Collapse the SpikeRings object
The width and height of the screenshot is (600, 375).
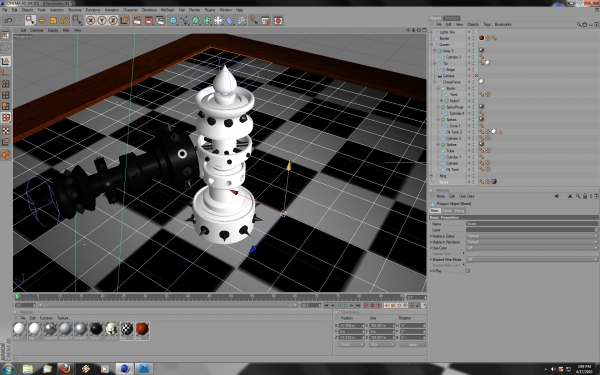click(438, 107)
